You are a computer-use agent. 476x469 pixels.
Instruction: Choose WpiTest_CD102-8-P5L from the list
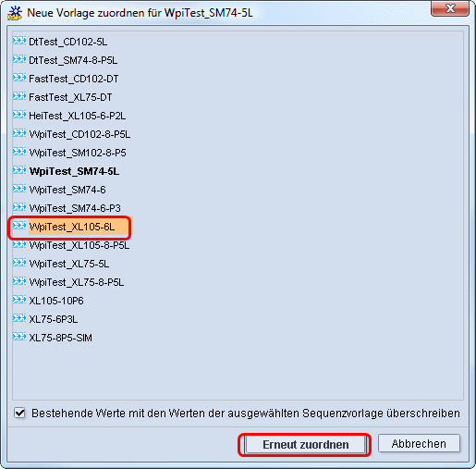point(79,134)
